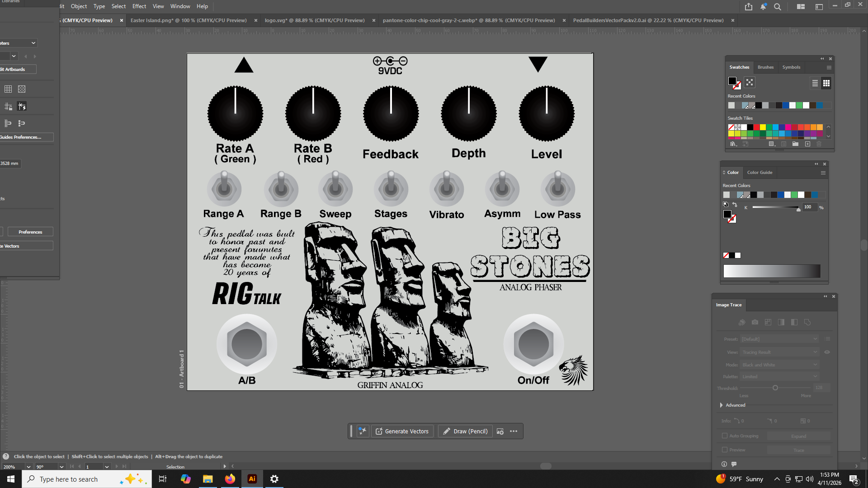This screenshot has height=488, width=868.
Task: Select swatch grid thumbnail view
Action: tap(826, 83)
